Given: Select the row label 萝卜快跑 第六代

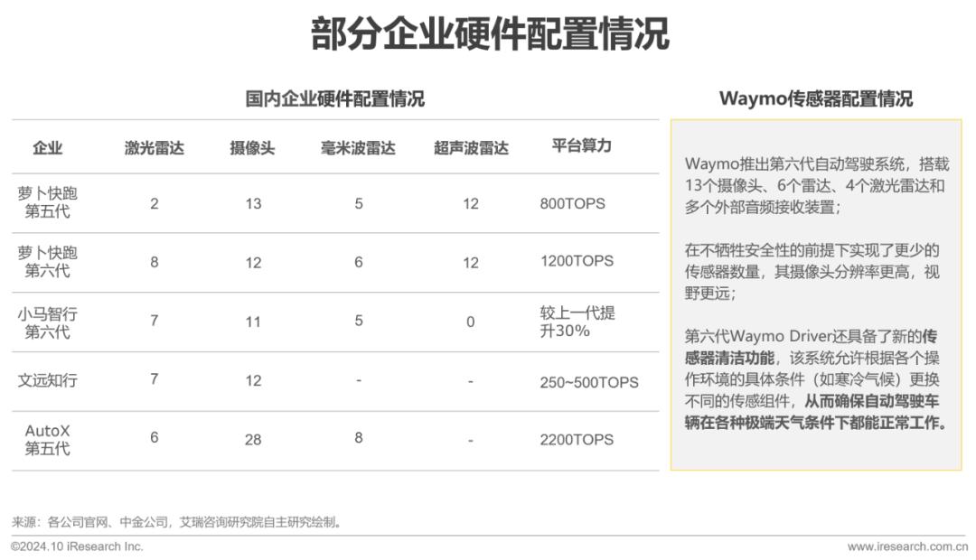Looking at the screenshot, I should point(47,261).
